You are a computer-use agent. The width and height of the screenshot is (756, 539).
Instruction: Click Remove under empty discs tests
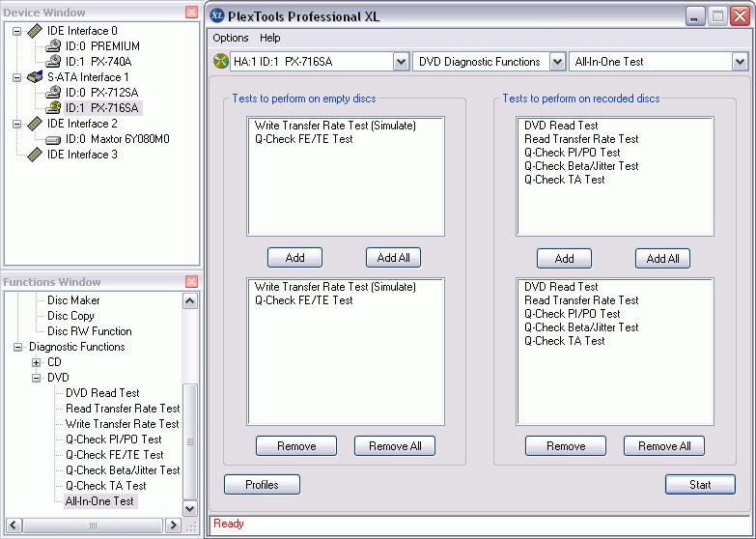click(296, 446)
